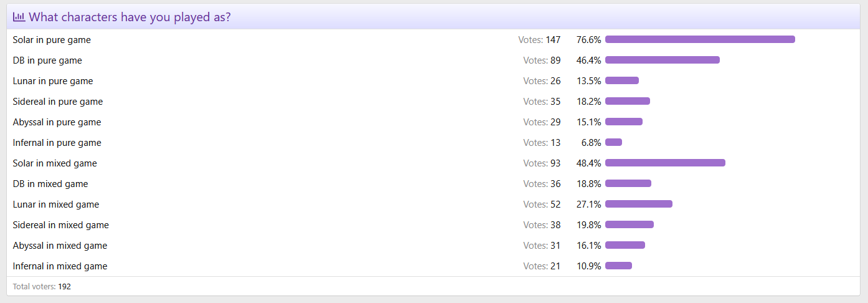Click the 'Abyssal in pure game' label
The height and width of the screenshot is (303, 868).
(x=57, y=122)
